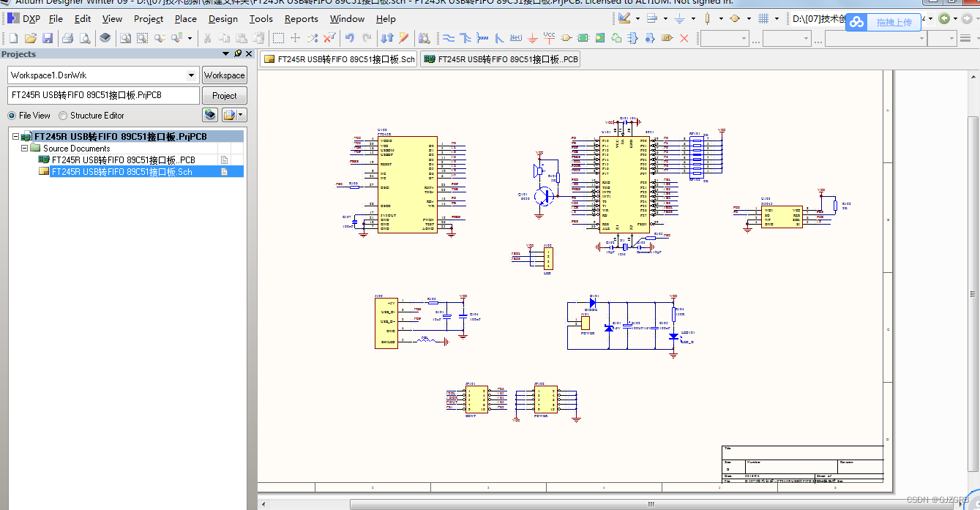Screen dimensions: 980x510
Task: Open the Workspace1.DsnWrk dropdown
Action: [192, 75]
